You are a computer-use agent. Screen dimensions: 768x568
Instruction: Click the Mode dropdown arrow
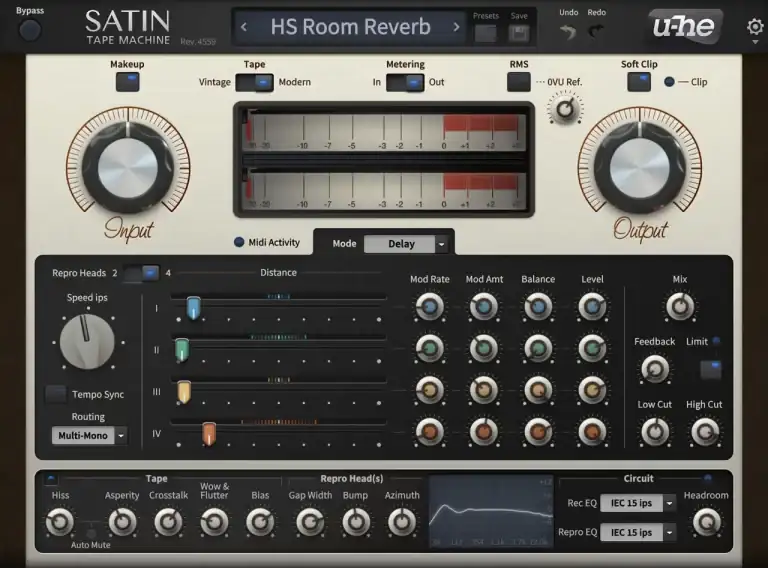[441, 244]
